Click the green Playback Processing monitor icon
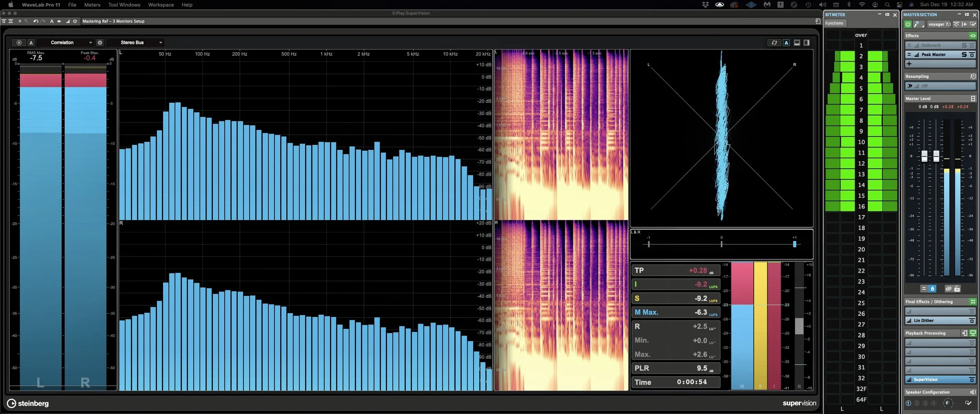This screenshot has height=414, width=980. (973, 333)
